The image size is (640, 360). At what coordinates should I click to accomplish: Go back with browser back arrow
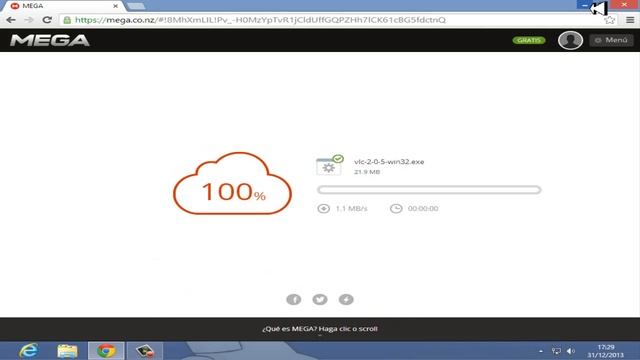tap(11, 20)
